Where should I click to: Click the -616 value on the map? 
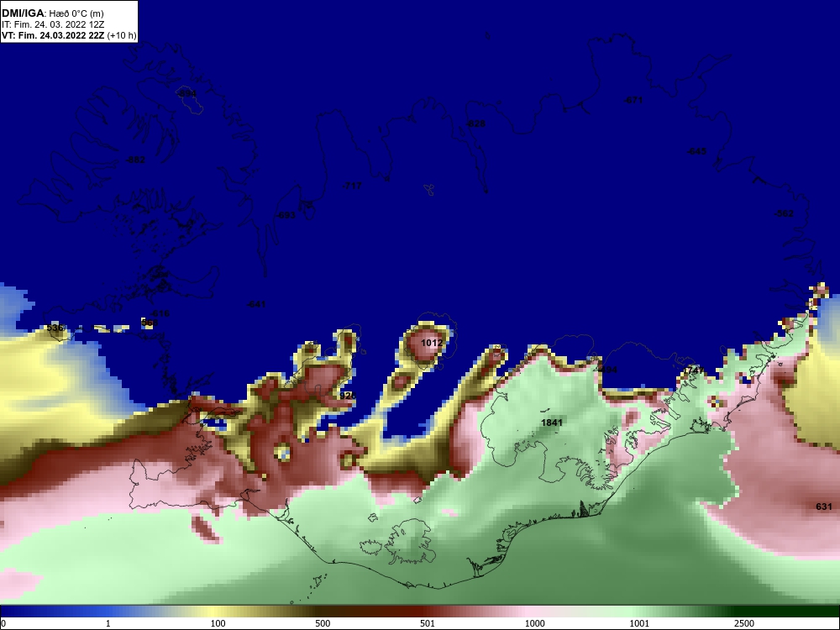click(x=160, y=314)
